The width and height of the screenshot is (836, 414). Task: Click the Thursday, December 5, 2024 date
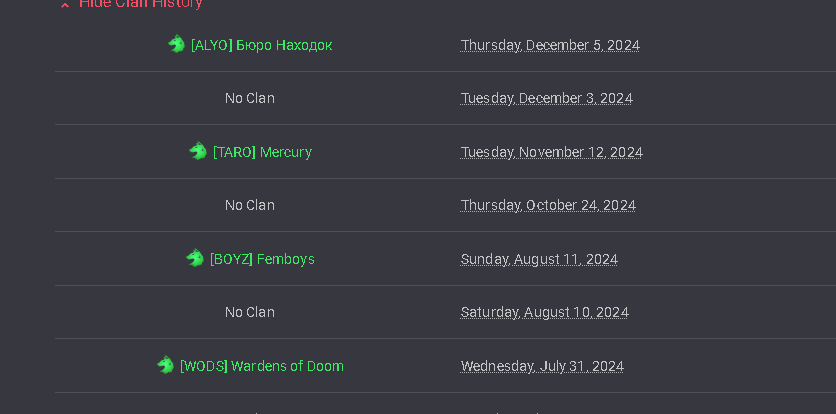tap(550, 45)
